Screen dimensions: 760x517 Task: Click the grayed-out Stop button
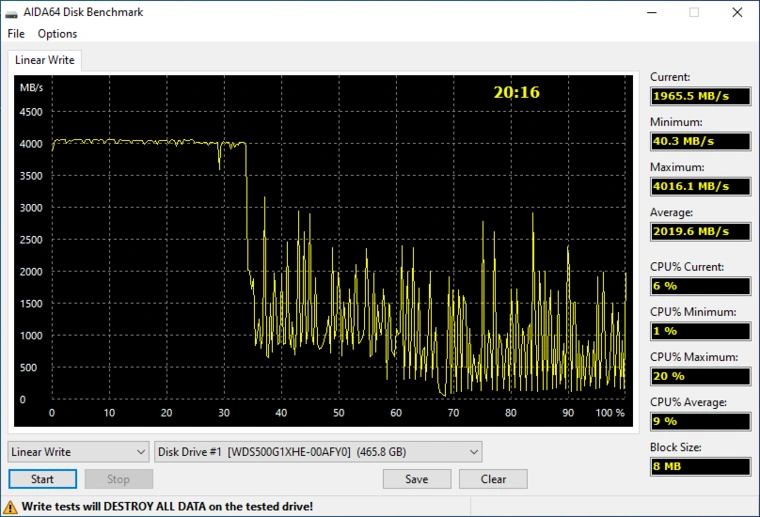tap(118, 479)
